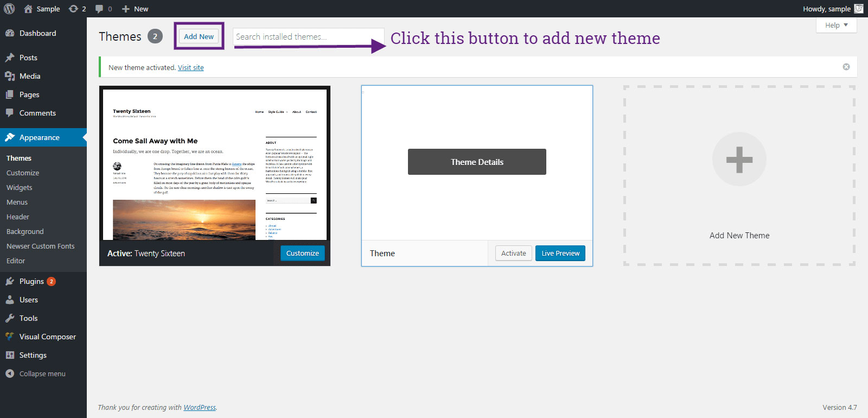Click the large plus icon to add theme
The height and width of the screenshot is (418, 868).
[x=739, y=160]
